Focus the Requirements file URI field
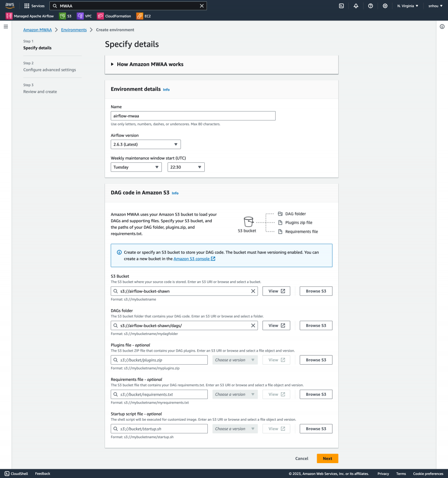 [159, 394]
